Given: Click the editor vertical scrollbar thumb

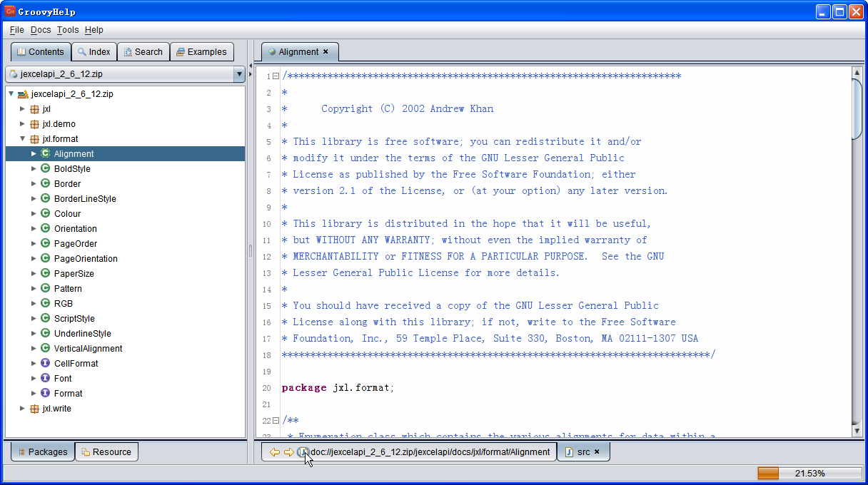Looking at the screenshot, I should coord(857,108).
